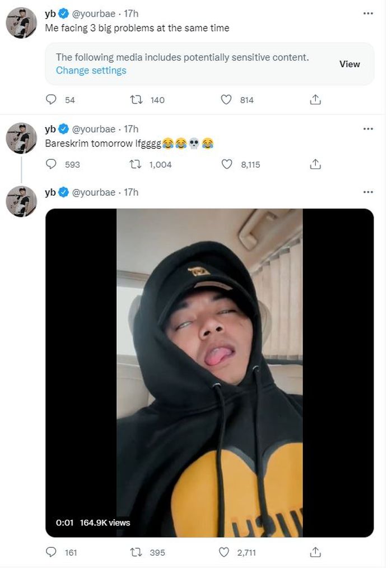The width and height of the screenshot is (392, 568).
Task: Like the "3 big problems" tweet
Action: tap(226, 100)
